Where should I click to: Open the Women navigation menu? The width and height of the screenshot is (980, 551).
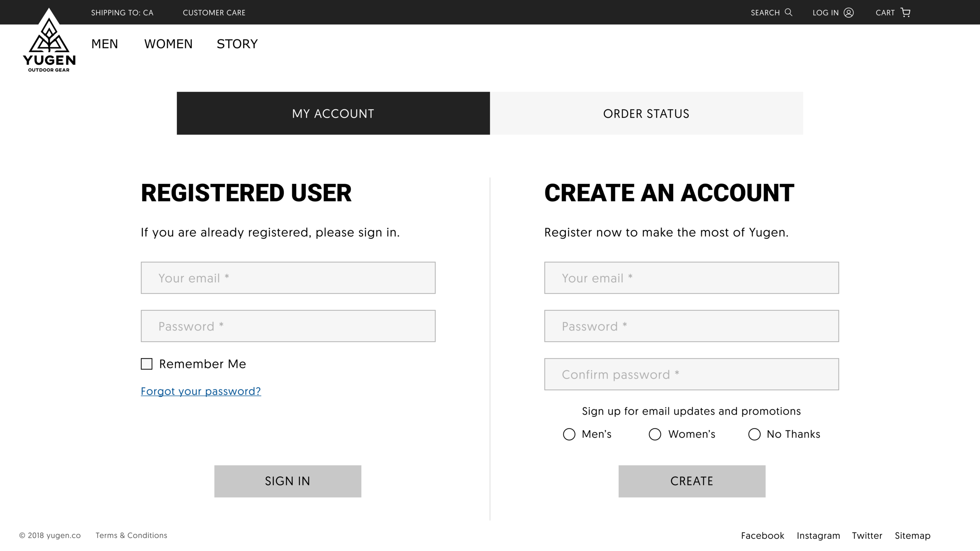[x=169, y=44]
